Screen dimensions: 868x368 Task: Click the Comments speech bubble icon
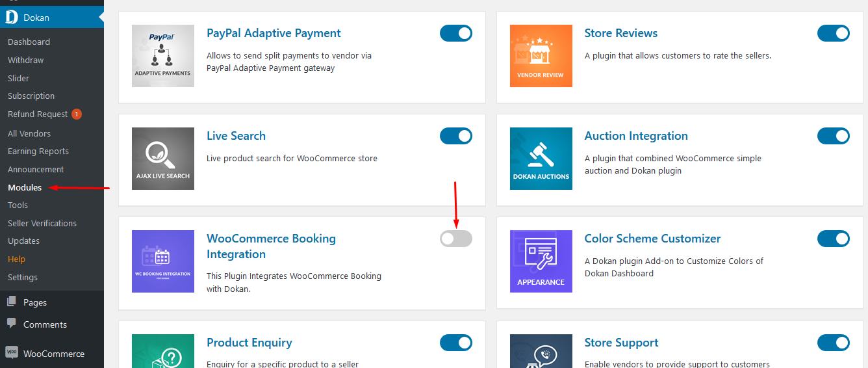coord(12,324)
